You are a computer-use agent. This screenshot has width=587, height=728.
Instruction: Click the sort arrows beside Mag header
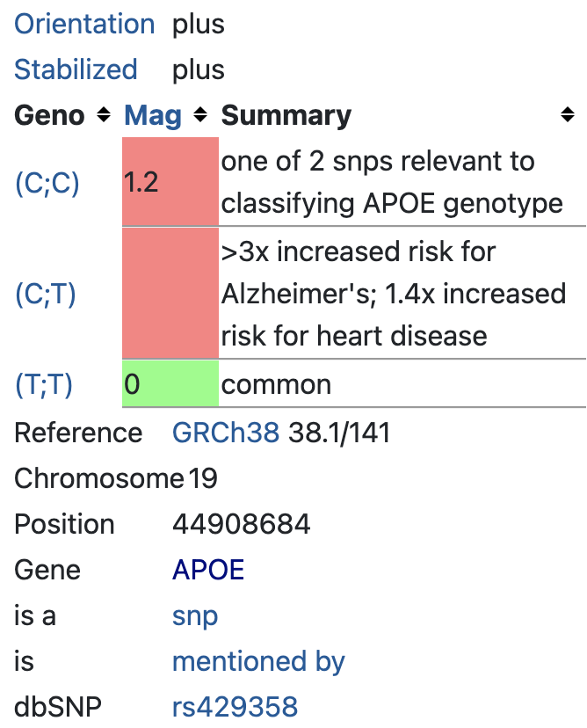(200, 115)
